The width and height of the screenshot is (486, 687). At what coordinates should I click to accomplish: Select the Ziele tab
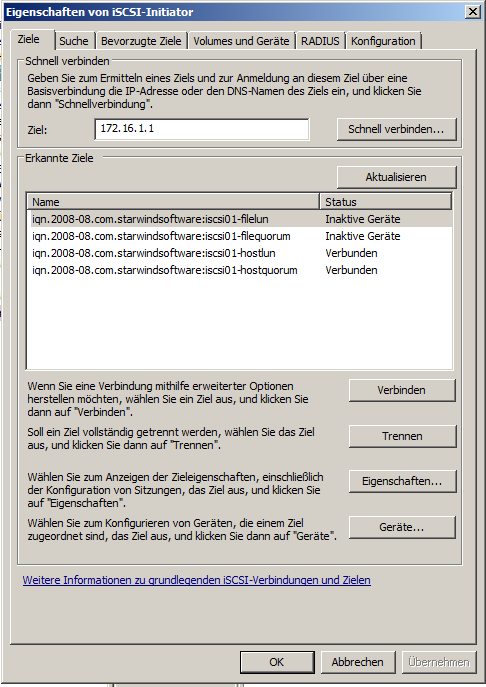tap(29, 39)
